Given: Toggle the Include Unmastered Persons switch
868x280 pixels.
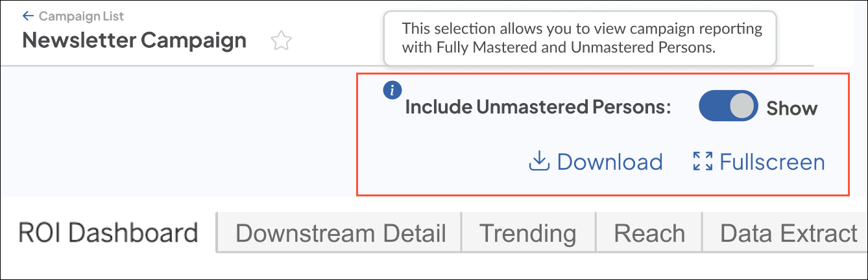Looking at the screenshot, I should point(727,106).
